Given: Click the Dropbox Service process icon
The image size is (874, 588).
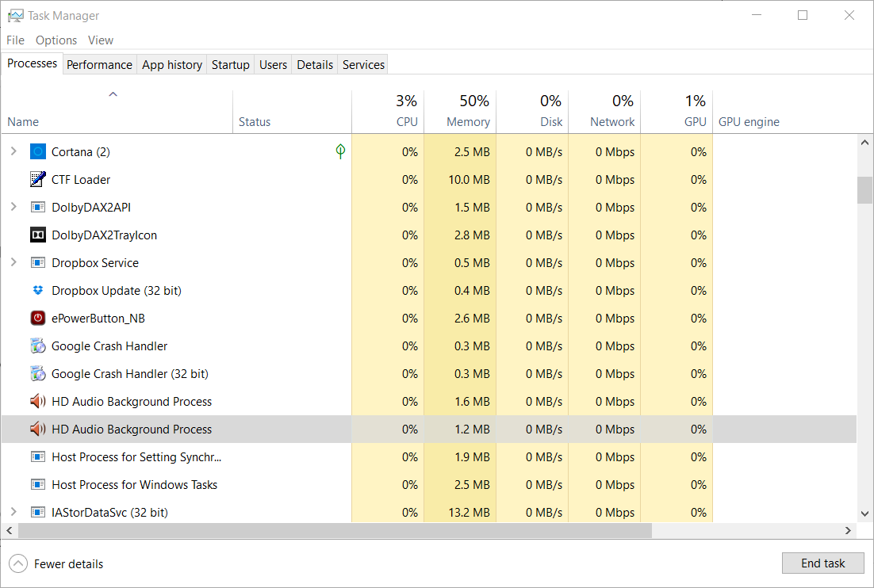Looking at the screenshot, I should 38,262.
